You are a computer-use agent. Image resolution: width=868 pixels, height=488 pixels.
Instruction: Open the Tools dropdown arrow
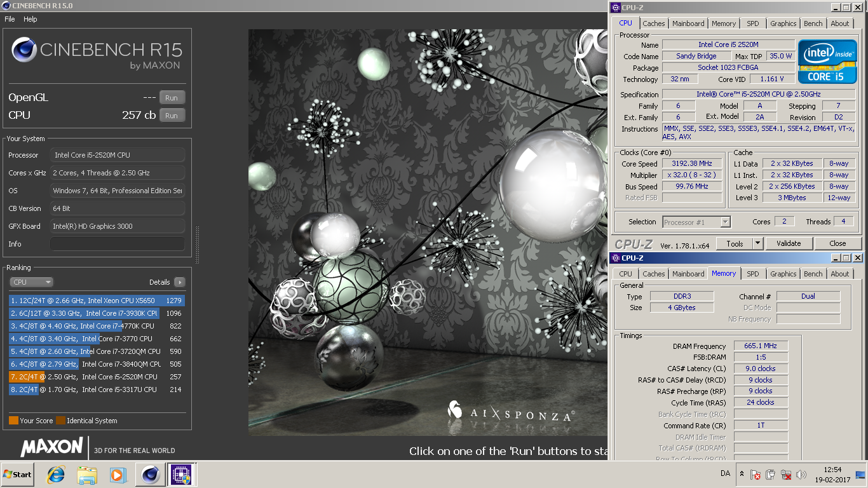(757, 243)
